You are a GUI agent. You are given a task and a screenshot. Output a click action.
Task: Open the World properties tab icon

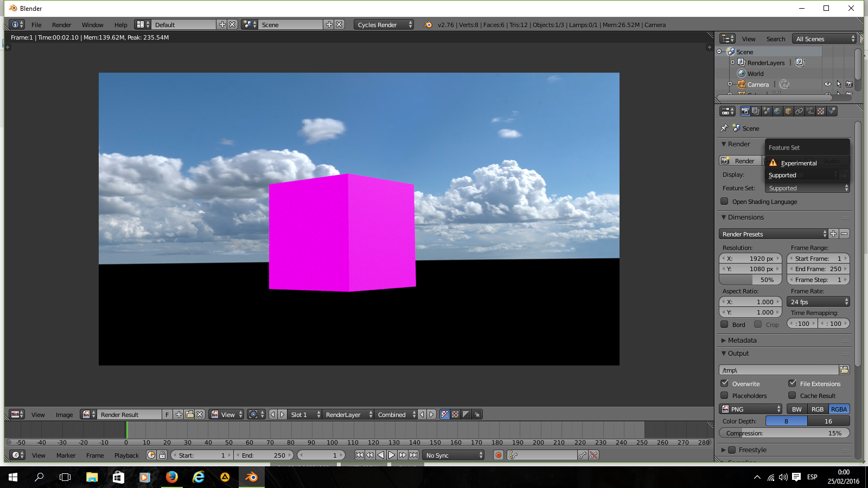pyautogui.click(x=777, y=111)
